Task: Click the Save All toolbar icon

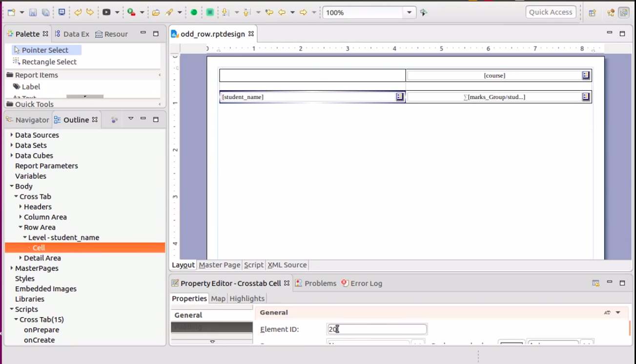Action: click(x=45, y=13)
